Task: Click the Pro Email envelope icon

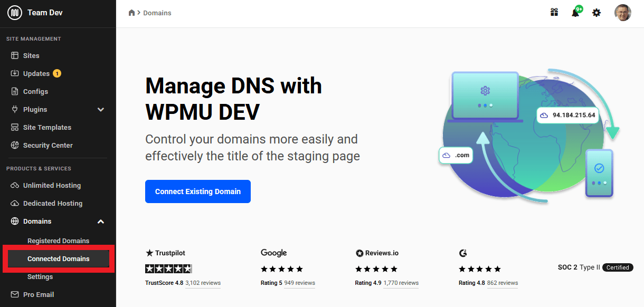Action: [x=14, y=294]
